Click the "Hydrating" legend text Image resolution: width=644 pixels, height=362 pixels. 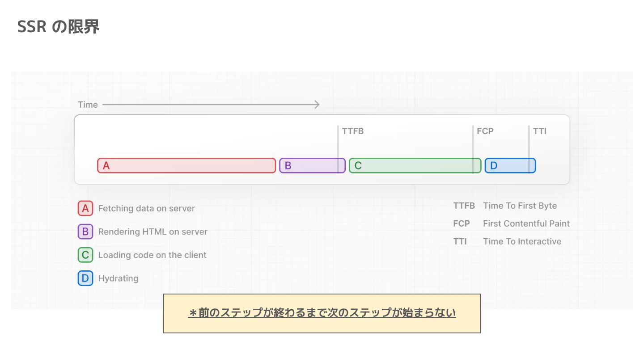119,278
